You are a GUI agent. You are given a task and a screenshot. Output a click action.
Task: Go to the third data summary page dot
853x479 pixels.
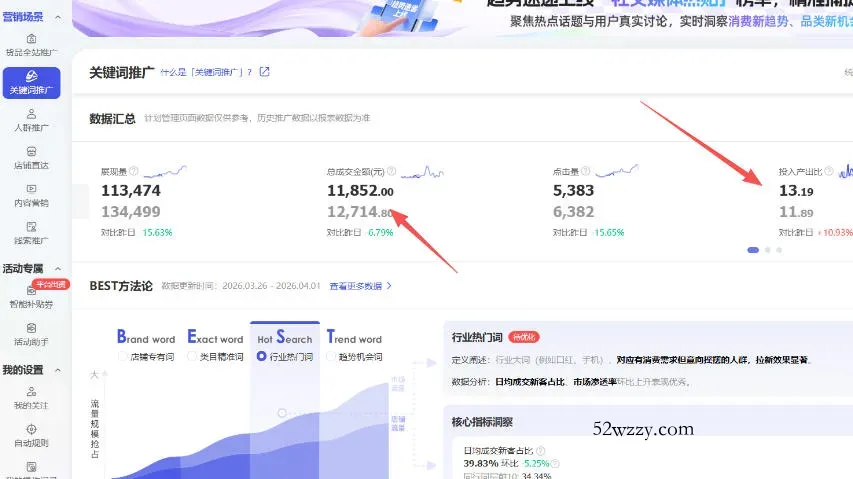click(779, 250)
